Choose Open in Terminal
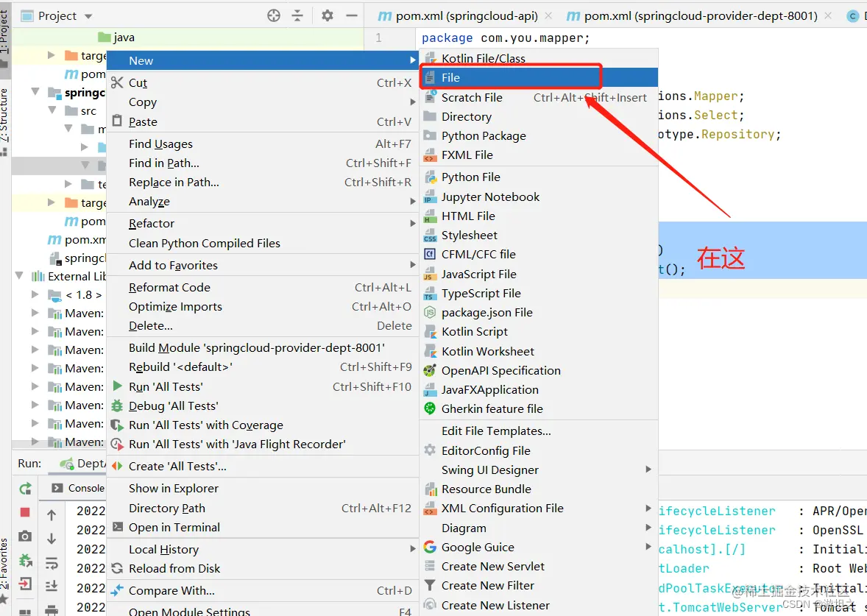The image size is (867, 616). click(x=263, y=528)
